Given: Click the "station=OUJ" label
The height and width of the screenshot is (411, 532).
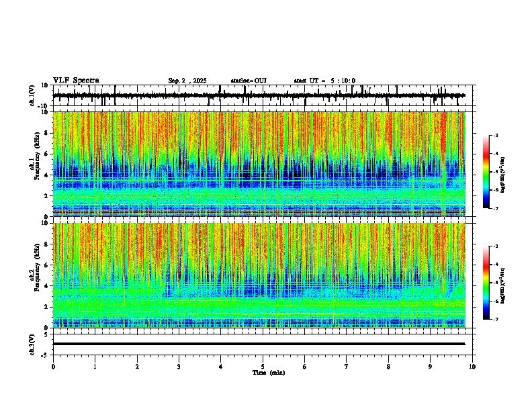Looking at the screenshot, I should (249, 81).
